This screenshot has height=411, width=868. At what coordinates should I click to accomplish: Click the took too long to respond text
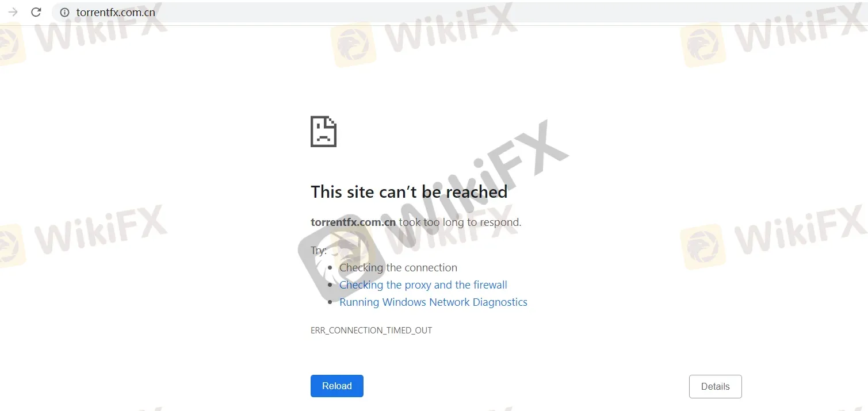pyautogui.click(x=460, y=222)
